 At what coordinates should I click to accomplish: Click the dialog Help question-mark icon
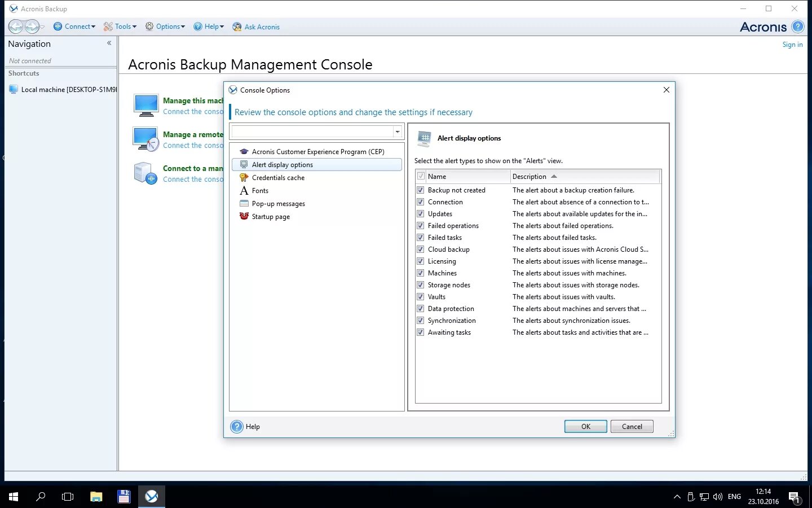tap(237, 427)
